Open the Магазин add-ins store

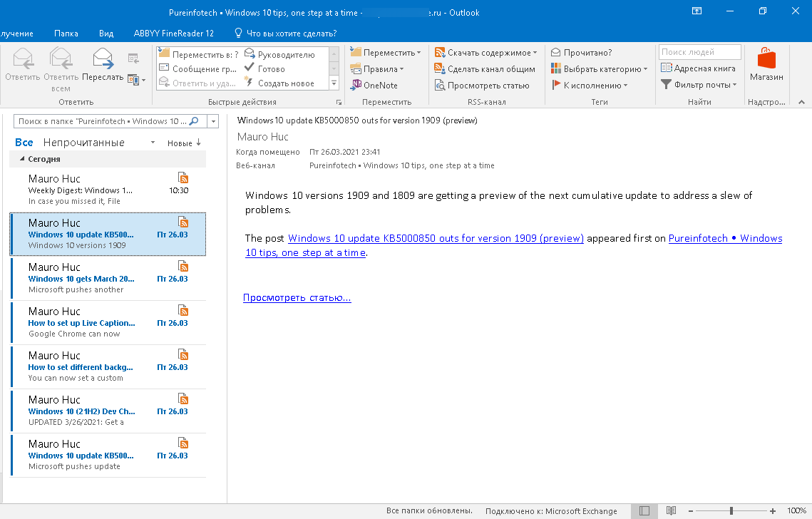pos(766,64)
